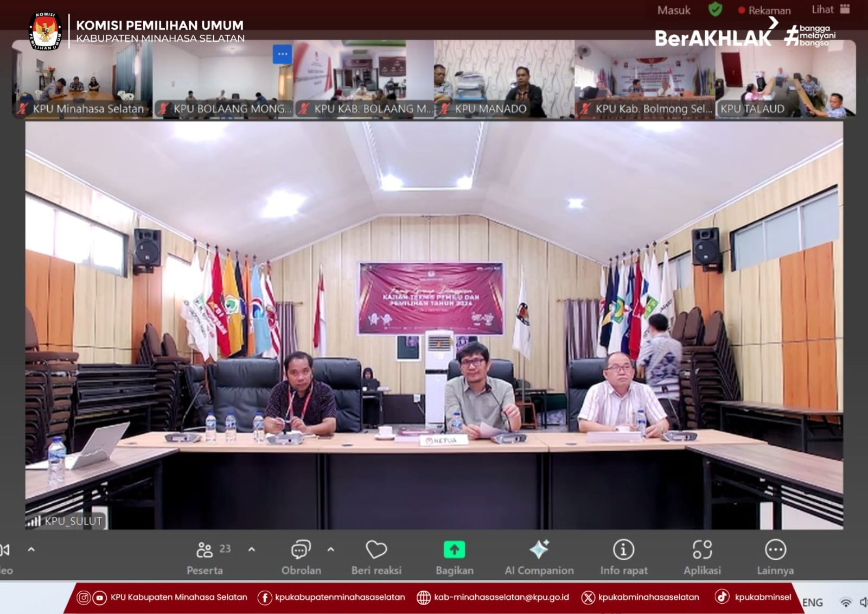This screenshot has width=868, height=614.
Task: Expand the video options caret
Action: tap(31, 549)
